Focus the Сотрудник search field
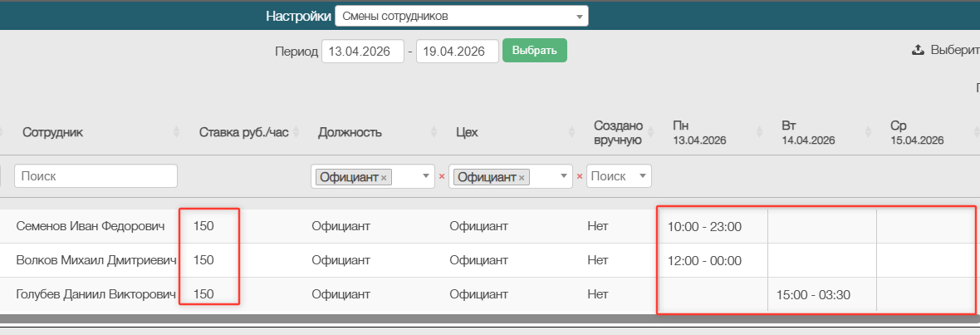This screenshot has height=335, width=980. 96,176
